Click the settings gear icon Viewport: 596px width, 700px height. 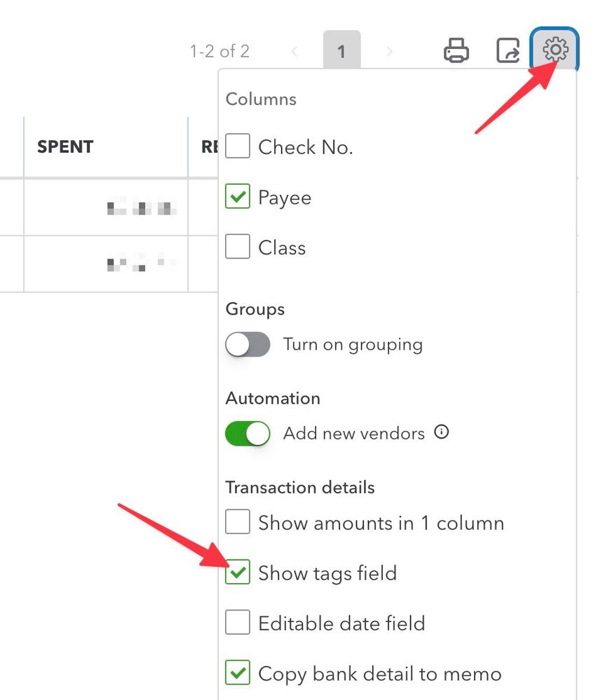[x=555, y=50]
